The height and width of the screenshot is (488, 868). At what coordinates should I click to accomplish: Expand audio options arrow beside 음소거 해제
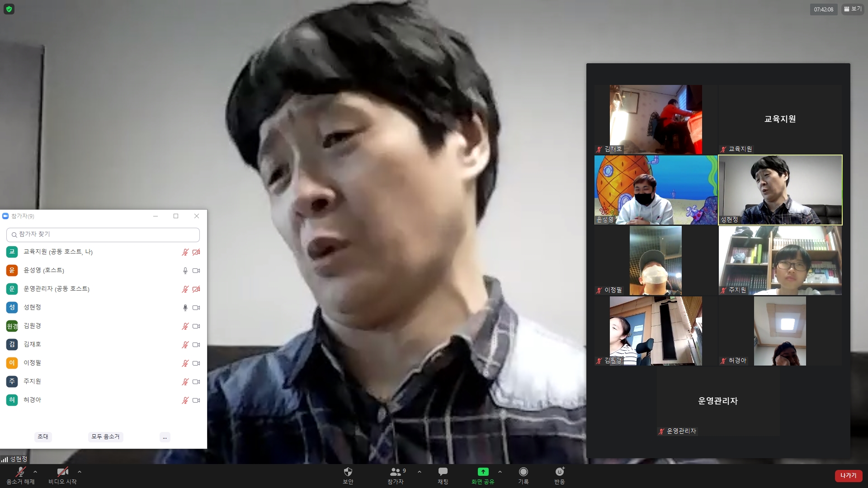(x=35, y=472)
